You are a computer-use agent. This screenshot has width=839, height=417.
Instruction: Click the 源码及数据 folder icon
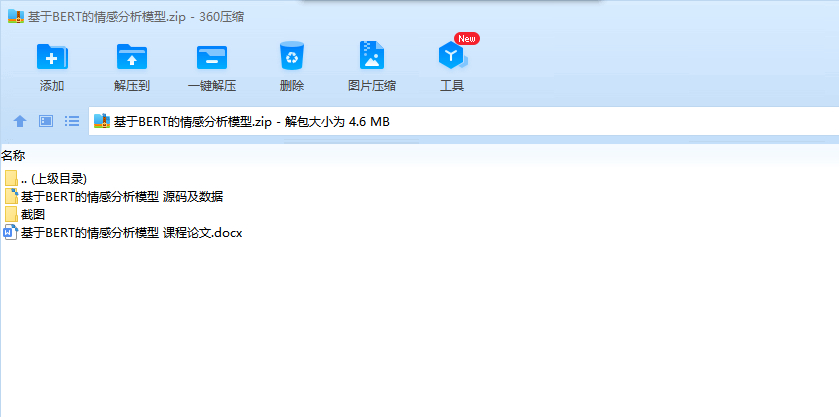click(11, 196)
